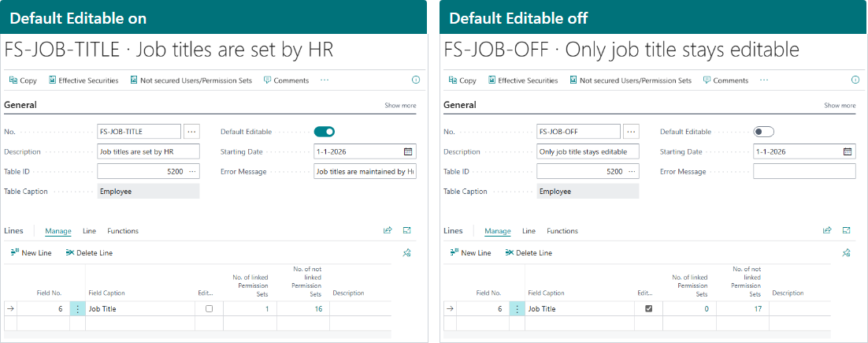The image size is (868, 343).
Task: Click info icon on FS-JOB-OFF card
Action: click(855, 80)
